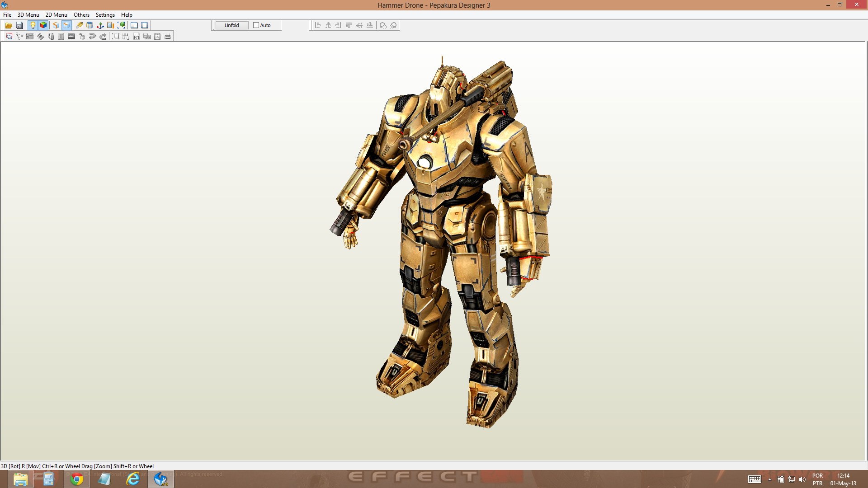This screenshot has width=868, height=488.
Task: Choose the join/disjoin edge nodes tool
Action: tap(19, 37)
